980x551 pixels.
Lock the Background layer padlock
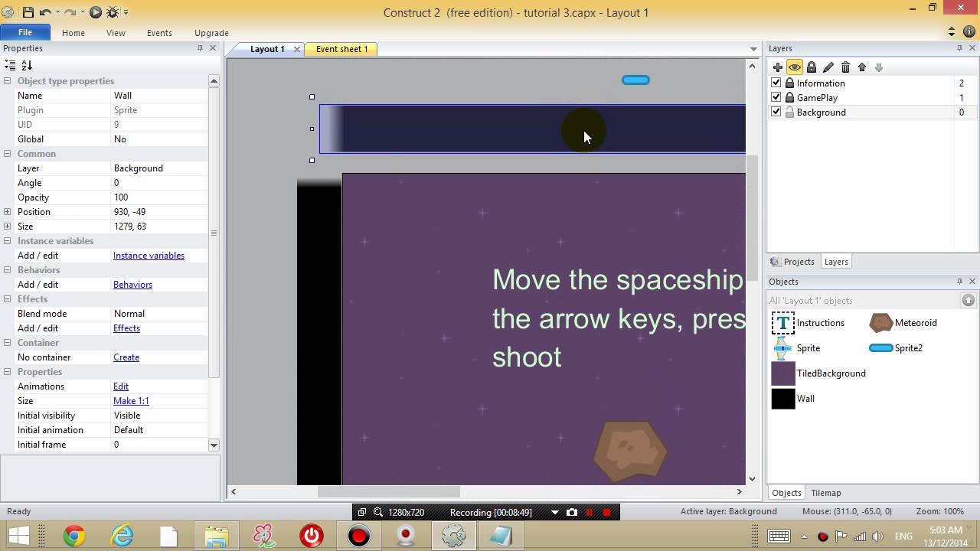789,112
